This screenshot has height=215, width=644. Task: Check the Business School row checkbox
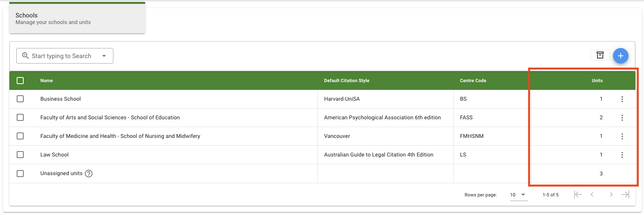[x=20, y=99]
